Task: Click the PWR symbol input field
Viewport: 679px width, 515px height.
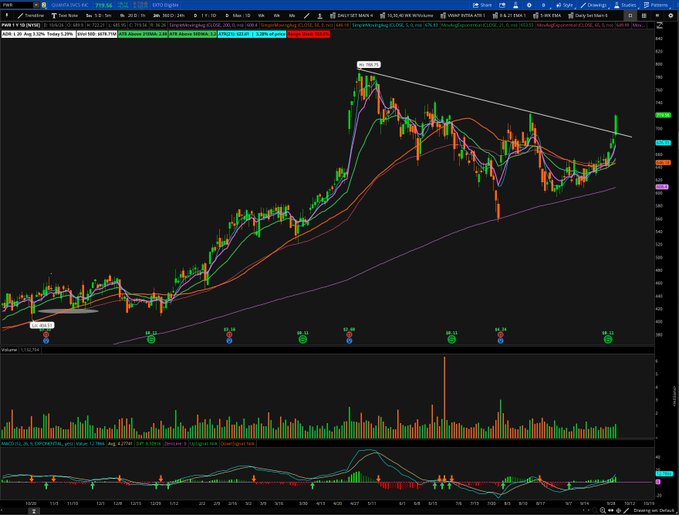Action: pos(17,5)
